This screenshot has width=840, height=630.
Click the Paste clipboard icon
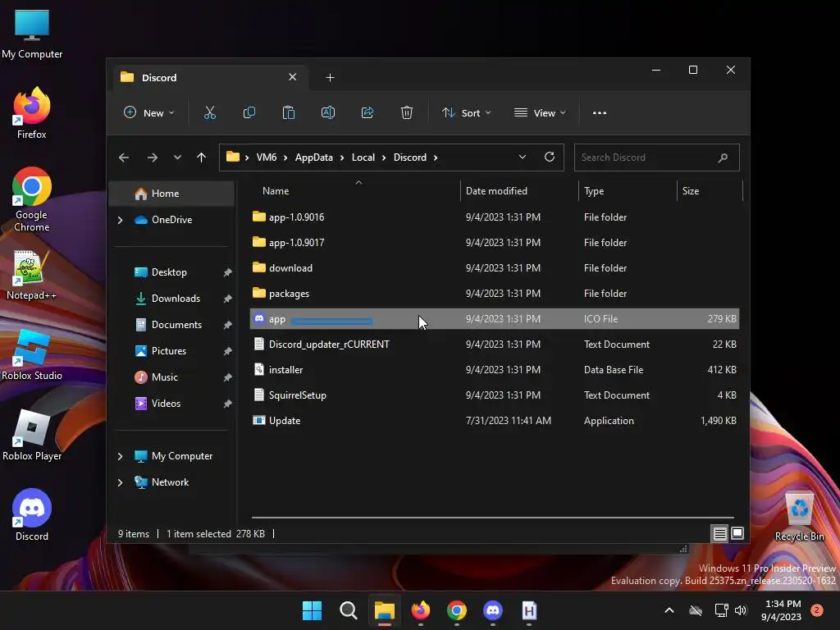coord(288,112)
